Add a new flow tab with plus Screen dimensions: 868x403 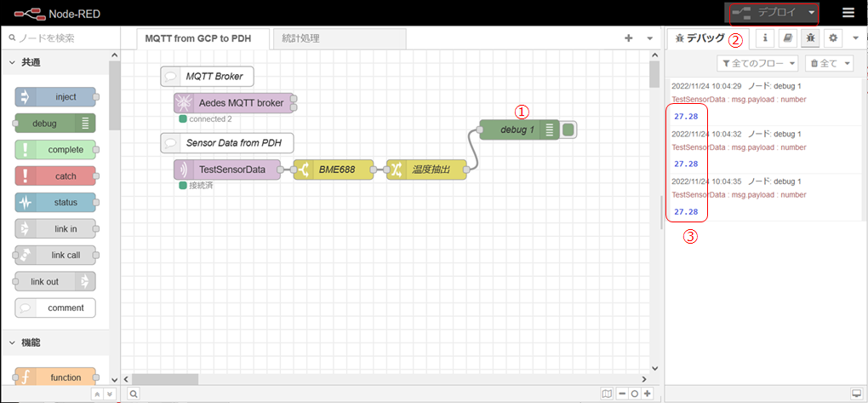(629, 38)
